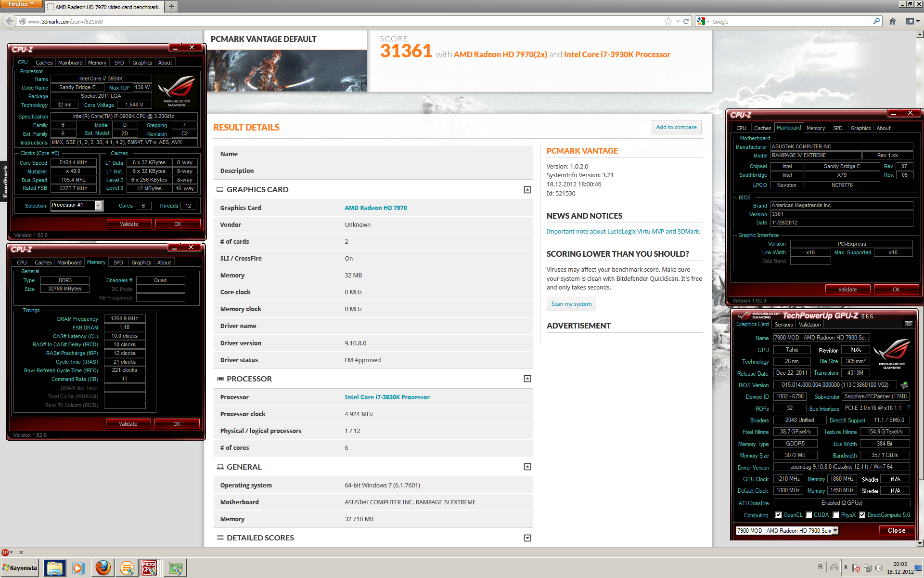Viewport: 924px width, 578px height.
Task: Open the network tray icon
Action: (x=867, y=568)
